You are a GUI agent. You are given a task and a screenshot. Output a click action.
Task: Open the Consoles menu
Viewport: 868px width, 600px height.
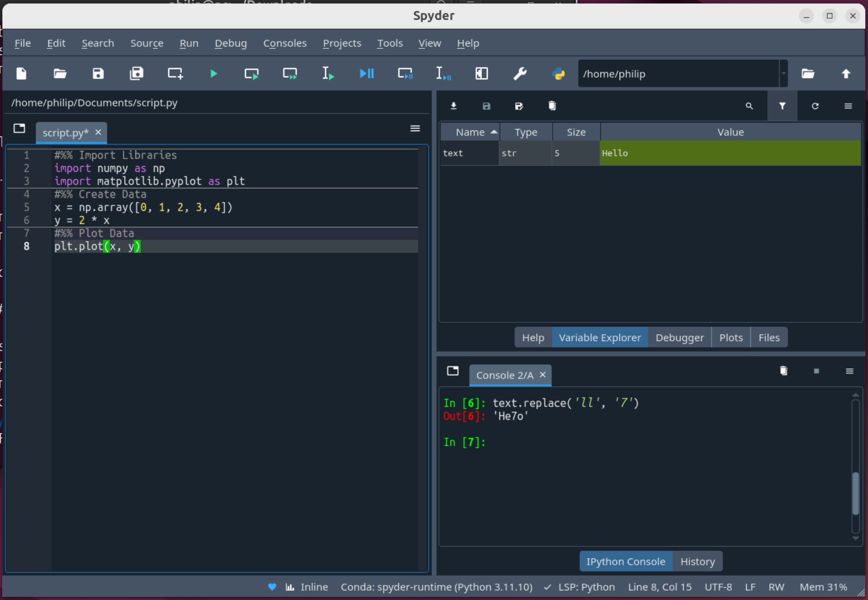tap(285, 43)
